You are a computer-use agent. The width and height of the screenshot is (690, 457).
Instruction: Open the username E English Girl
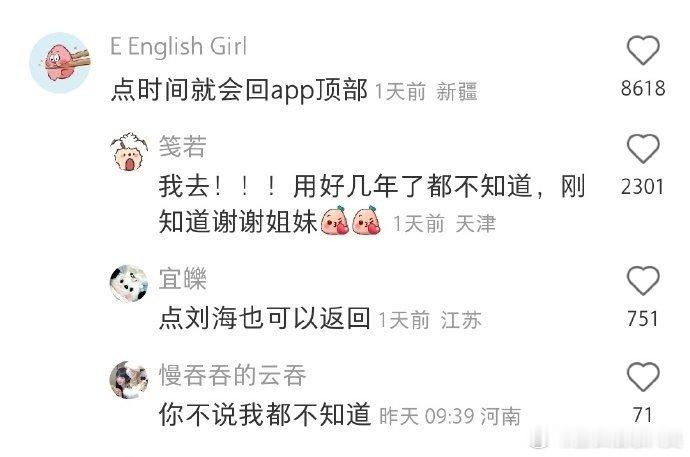[178, 46]
